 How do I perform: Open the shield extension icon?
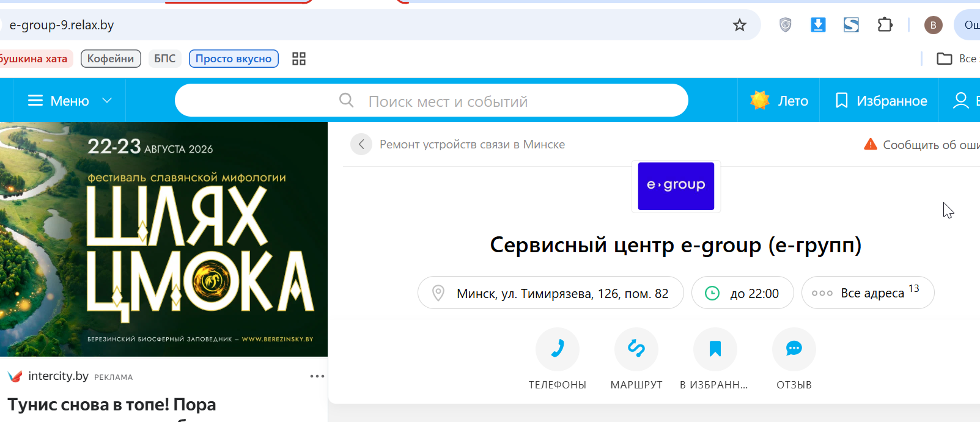(786, 25)
